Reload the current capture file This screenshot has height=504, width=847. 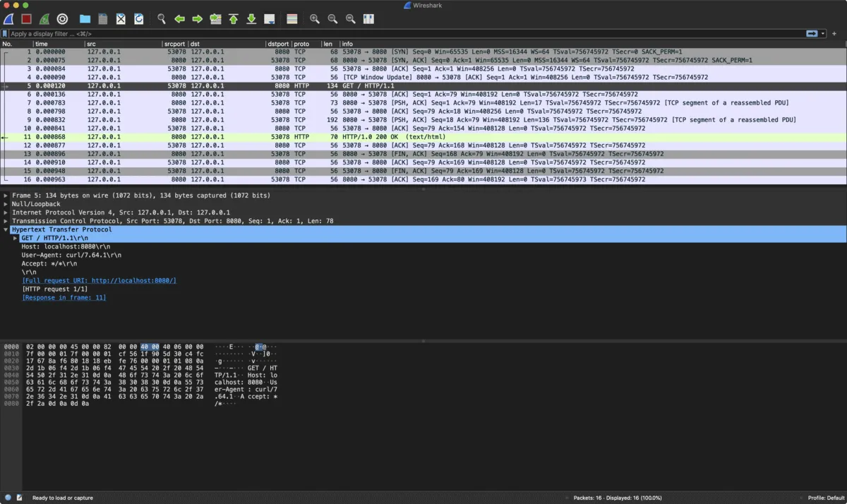138,19
